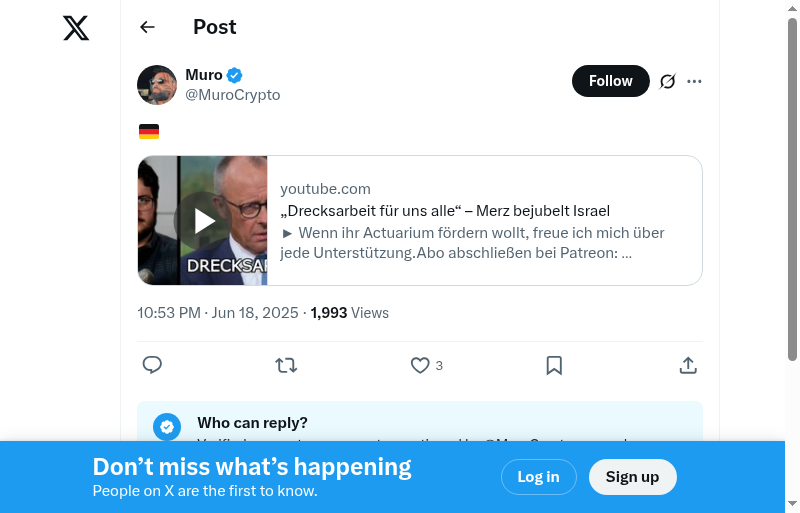Click the Who can reply checkmark icon
The height and width of the screenshot is (513, 800).
click(x=167, y=426)
